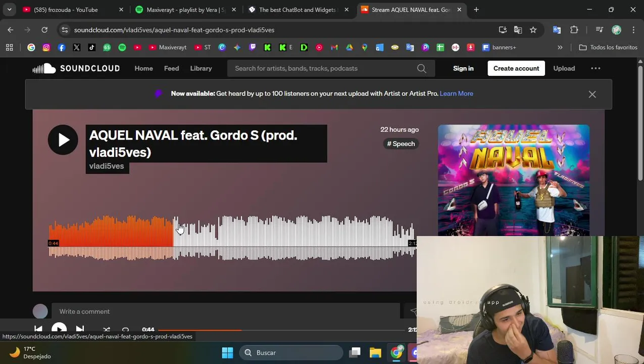The height and width of the screenshot is (364, 644).
Task: Dismiss the Now available banner
Action: (x=592, y=94)
